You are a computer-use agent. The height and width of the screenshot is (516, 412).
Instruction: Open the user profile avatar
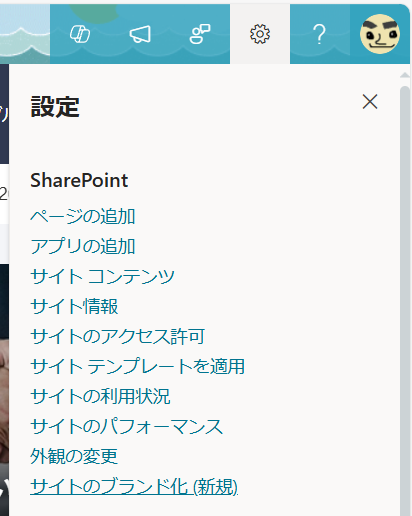(x=380, y=34)
